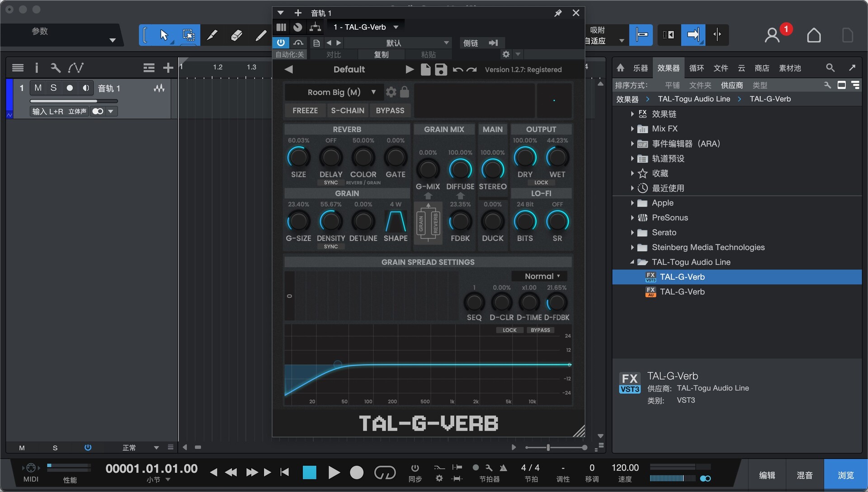The height and width of the screenshot is (492, 868).
Task: Select the Arrow pointer tool
Action: pos(164,35)
